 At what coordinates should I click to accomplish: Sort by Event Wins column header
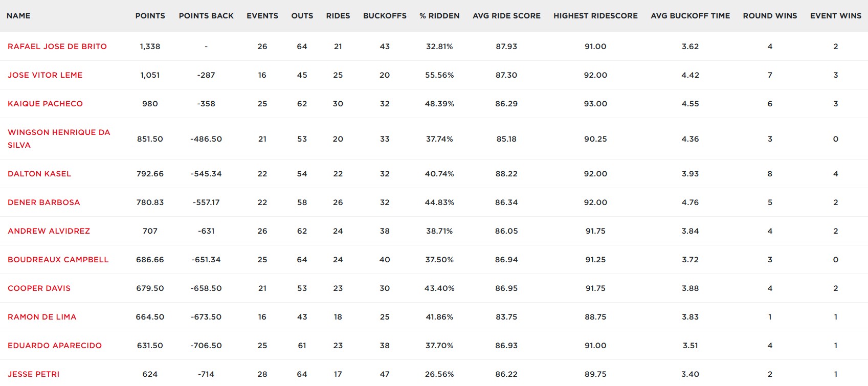pos(836,16)
